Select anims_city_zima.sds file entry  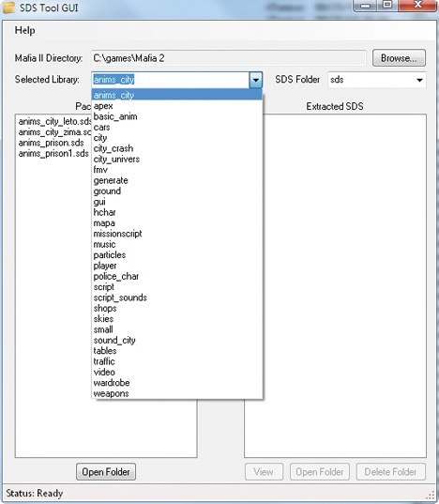[54, 131]
